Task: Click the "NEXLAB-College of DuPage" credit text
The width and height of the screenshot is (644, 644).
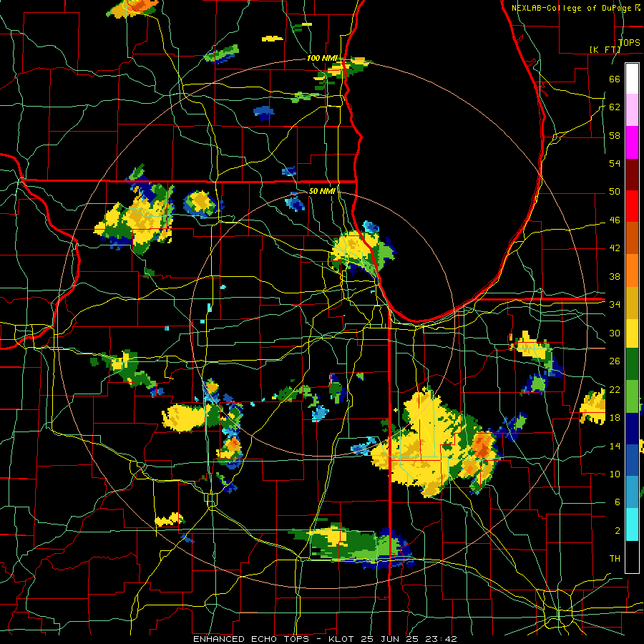Action: point(571,8)
